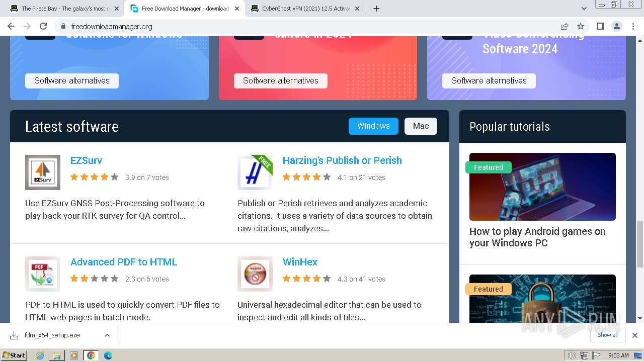The height and width of the screenshot is (362, 644).
Task: Open a new browser tab
Action: [x=376, y=9]
